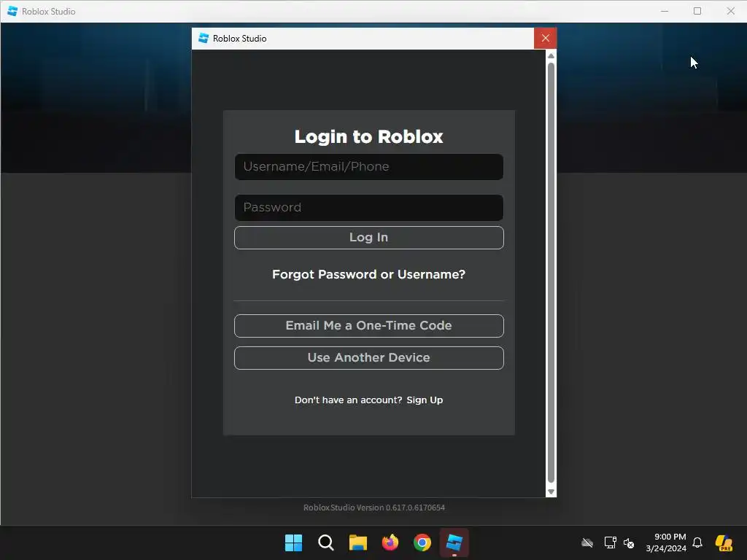Close the Roblox Studio login dialog
The image size is (747, 560).
(x=546, y=38)
